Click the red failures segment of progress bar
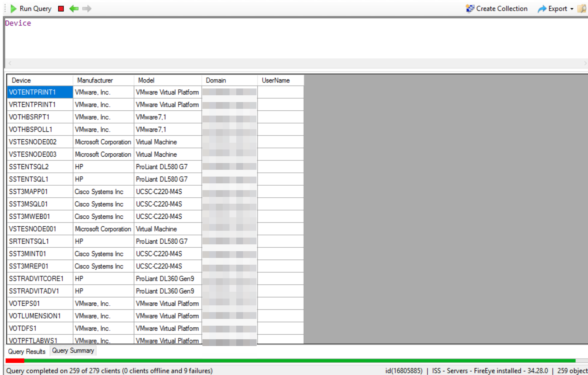 click(15, 361)
